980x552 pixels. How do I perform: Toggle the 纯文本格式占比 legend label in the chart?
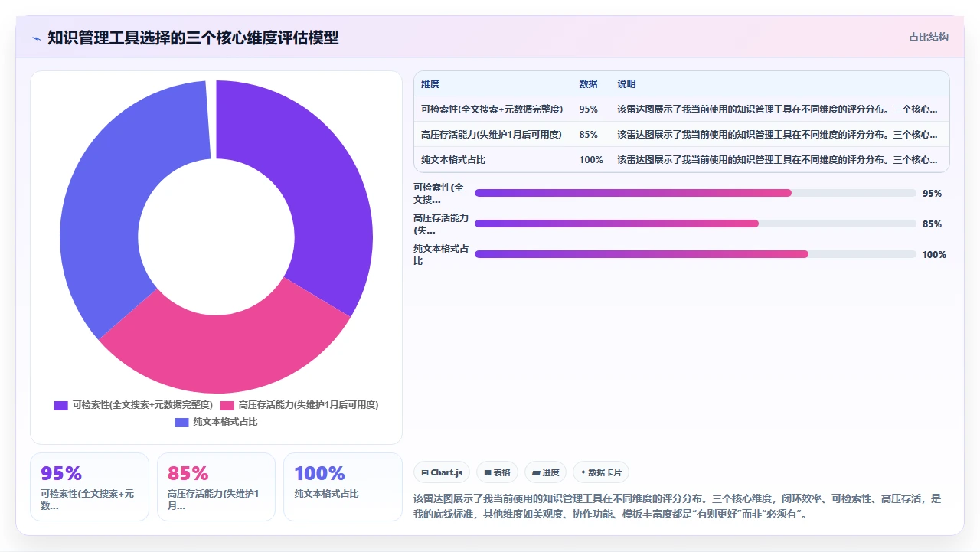click(225, 422)
